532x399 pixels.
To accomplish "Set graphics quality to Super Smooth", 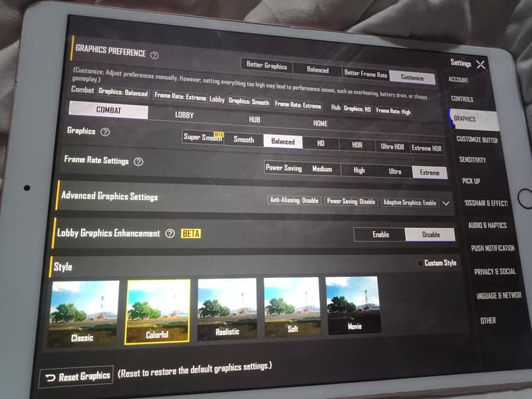I will click(202, 138).
